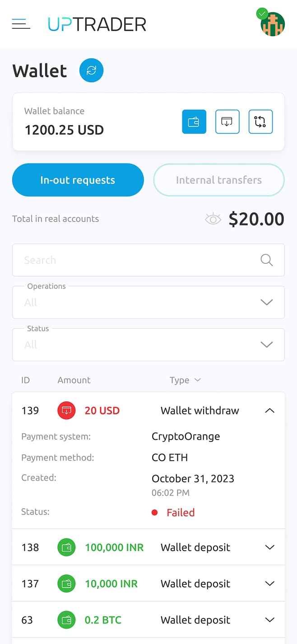Image resolution: width=297 pixels, height=644 pixels.
Task: Focus the Search input field
Action: click(148, 260)
